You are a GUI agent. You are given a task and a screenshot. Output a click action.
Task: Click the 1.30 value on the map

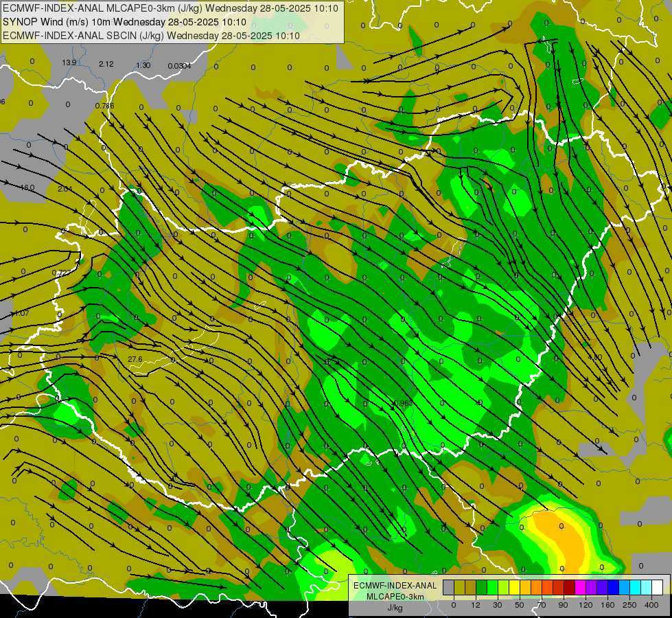[x=143, y=65]
